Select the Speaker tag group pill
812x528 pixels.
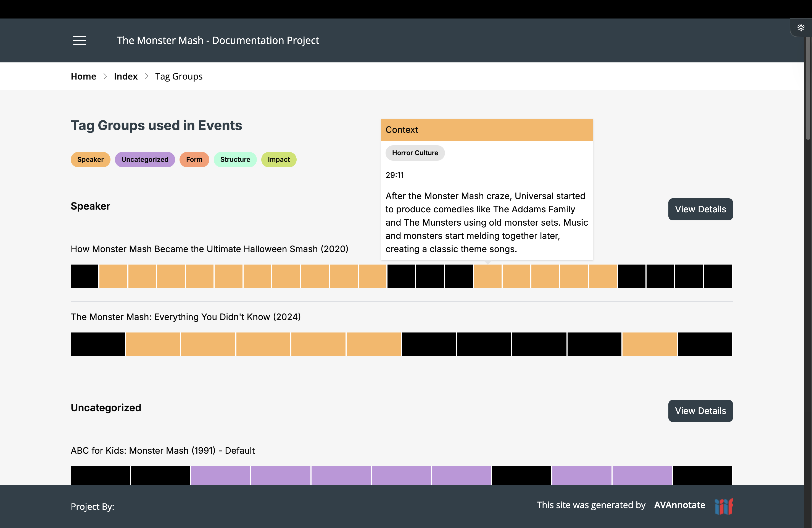tap(90, 160)
